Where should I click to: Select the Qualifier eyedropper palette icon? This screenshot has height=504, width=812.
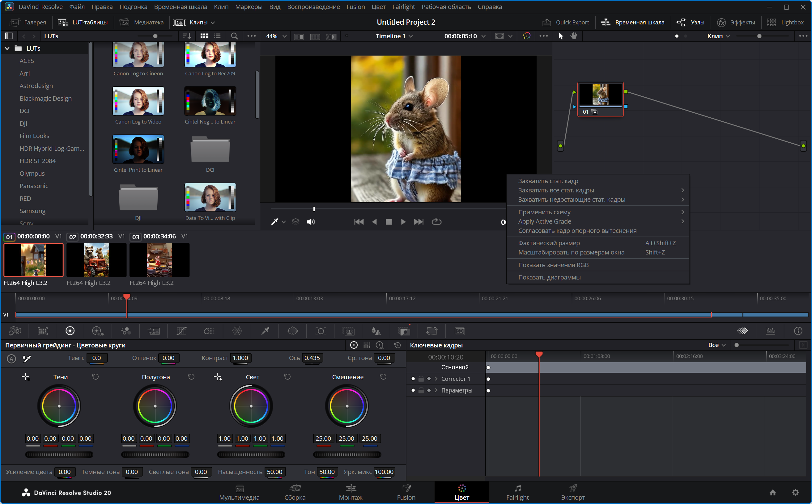point(265,331)
